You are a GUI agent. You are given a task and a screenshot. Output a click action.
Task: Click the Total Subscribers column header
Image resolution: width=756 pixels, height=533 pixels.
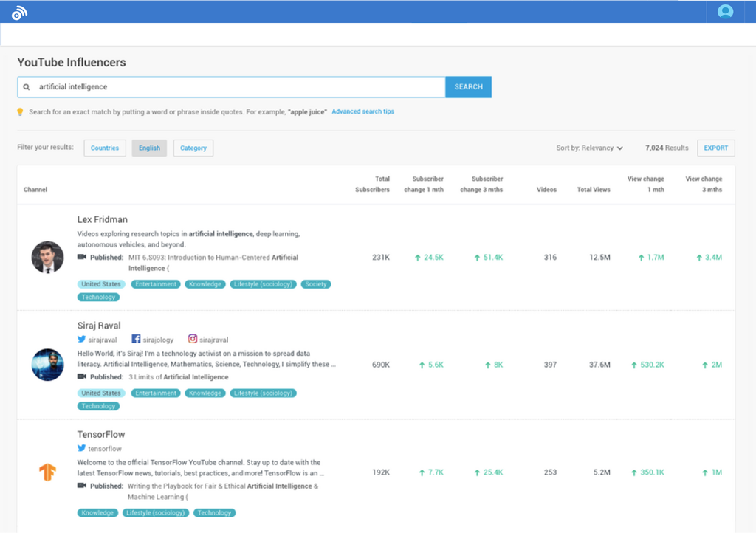(x=372, y=184)
